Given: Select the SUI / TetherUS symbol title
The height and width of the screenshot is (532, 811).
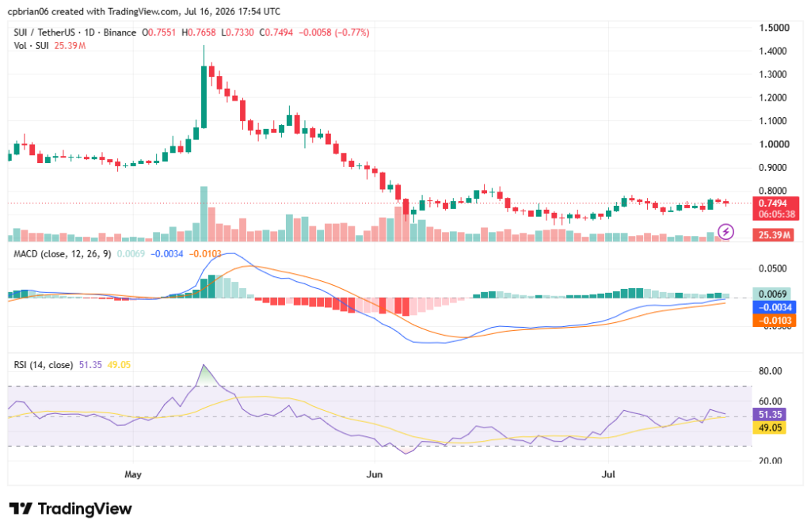Looking at the screenshot, I should point(44,32).
